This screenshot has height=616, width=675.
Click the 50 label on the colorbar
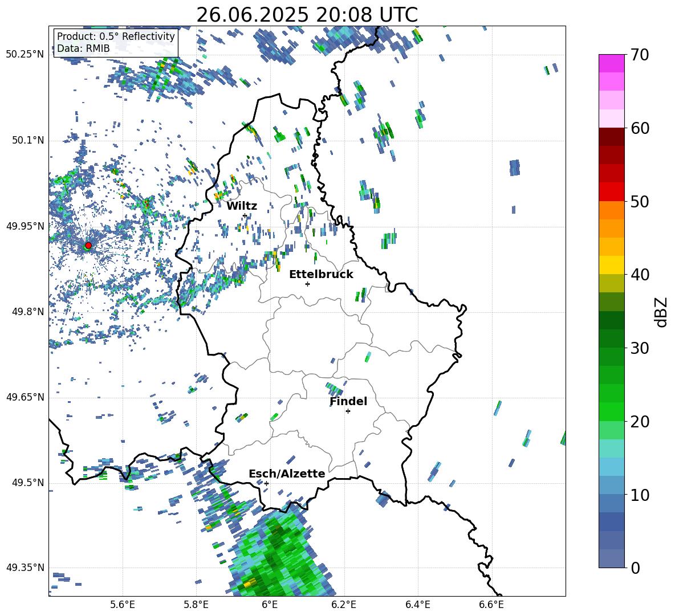click(x=640, y=201)
